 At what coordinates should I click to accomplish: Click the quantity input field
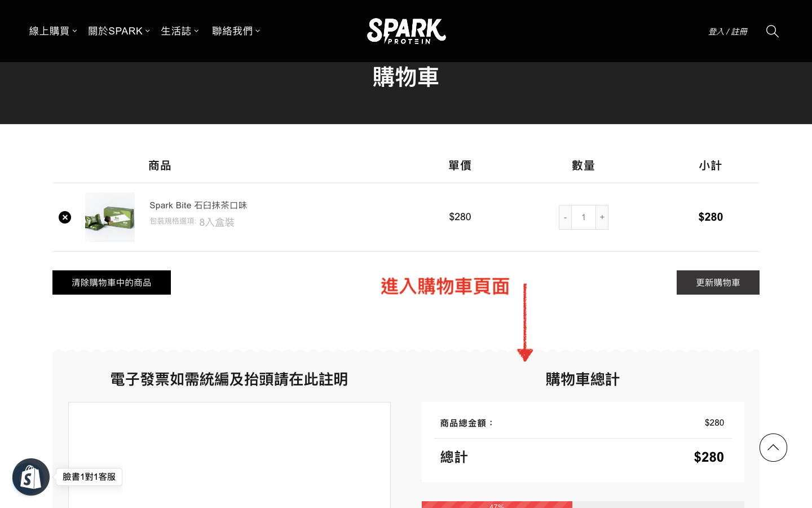coord(584,217)
